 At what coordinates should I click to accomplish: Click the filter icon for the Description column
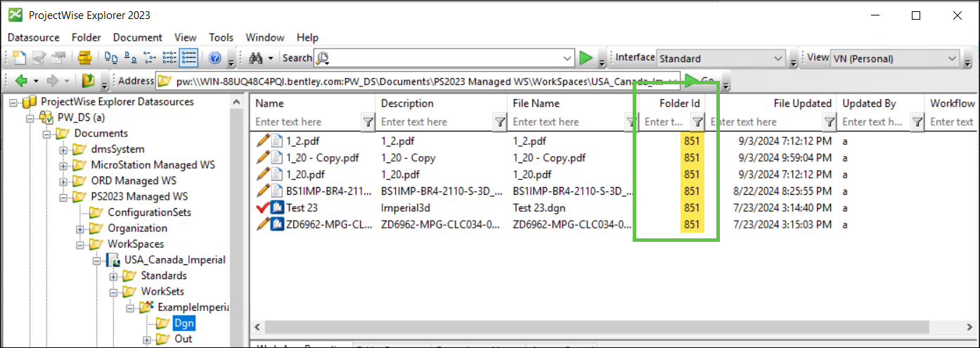[x=499, y=122]
